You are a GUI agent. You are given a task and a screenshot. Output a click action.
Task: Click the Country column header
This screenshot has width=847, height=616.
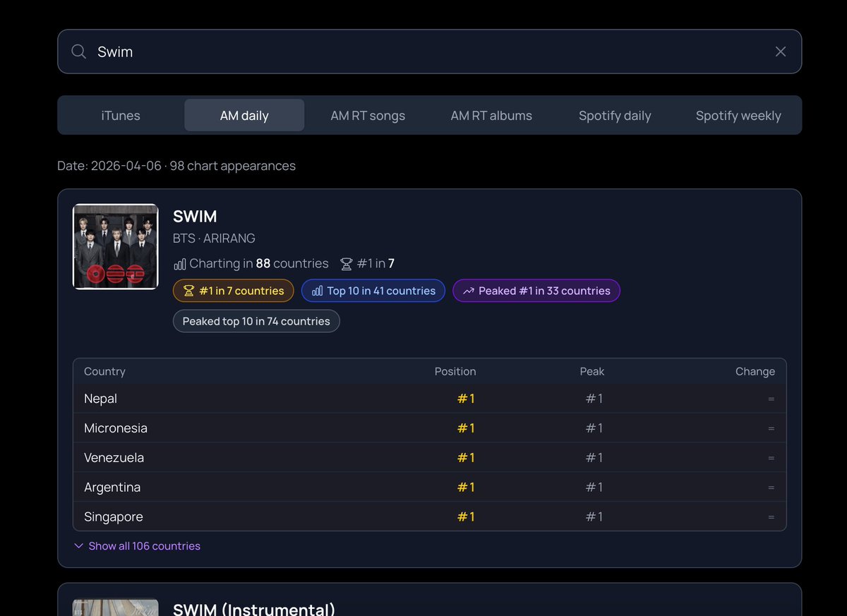[104, 371]
